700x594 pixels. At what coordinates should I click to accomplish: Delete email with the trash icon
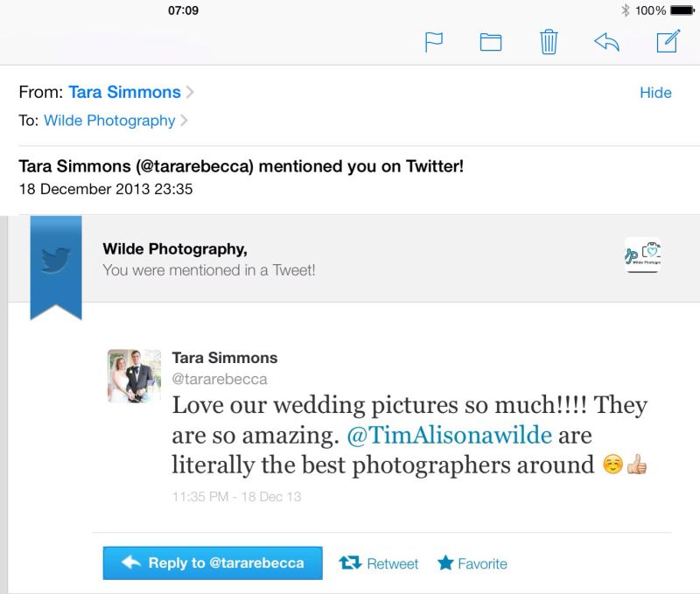(x=549, y=42)
